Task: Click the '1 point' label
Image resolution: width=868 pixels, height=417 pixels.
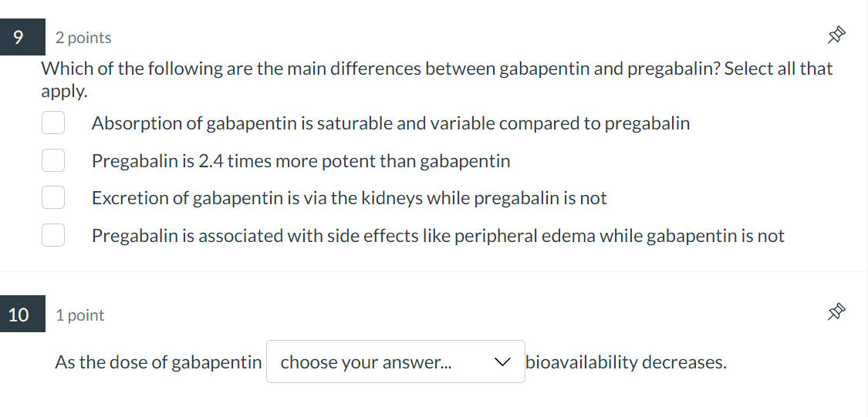Action: click(x=80, y=315)
